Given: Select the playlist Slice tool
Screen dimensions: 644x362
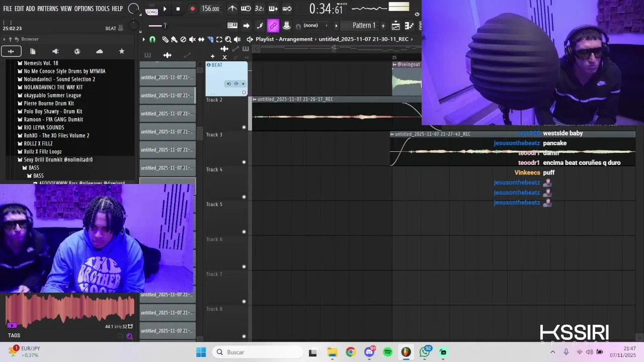Looking at the screenshot, I should (x=210, y=39).
